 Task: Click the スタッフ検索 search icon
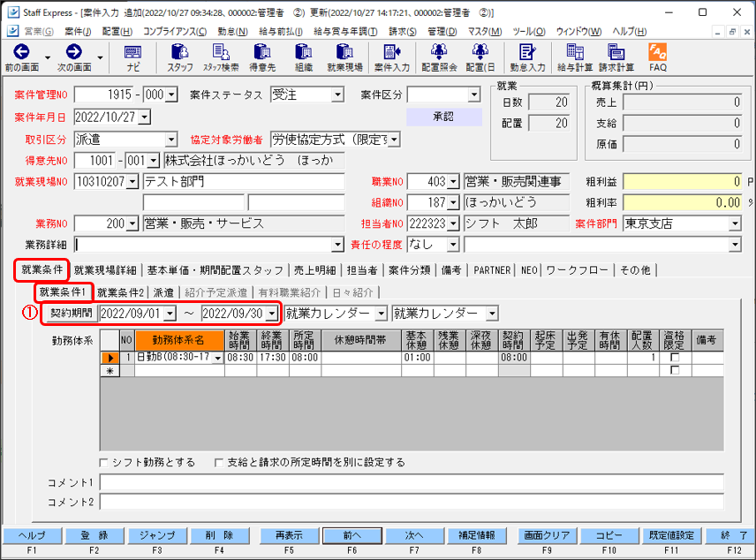(221, 58)
